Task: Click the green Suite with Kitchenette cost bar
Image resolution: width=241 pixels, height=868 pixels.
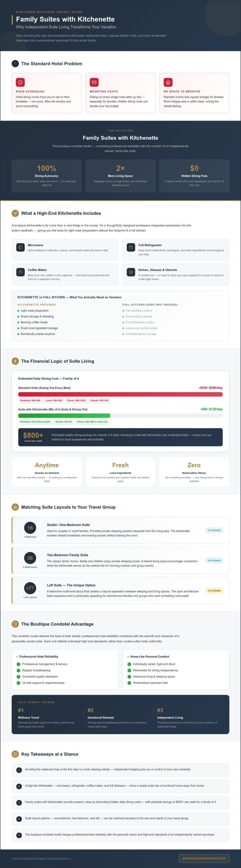Action: [x=64, y=416]
